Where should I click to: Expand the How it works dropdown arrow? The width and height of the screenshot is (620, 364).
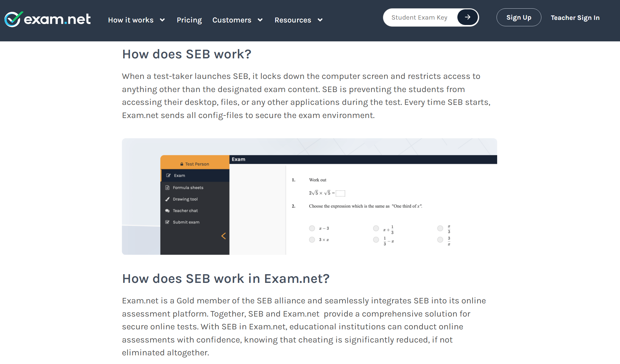pyautogui.click(x=162, y=20)
